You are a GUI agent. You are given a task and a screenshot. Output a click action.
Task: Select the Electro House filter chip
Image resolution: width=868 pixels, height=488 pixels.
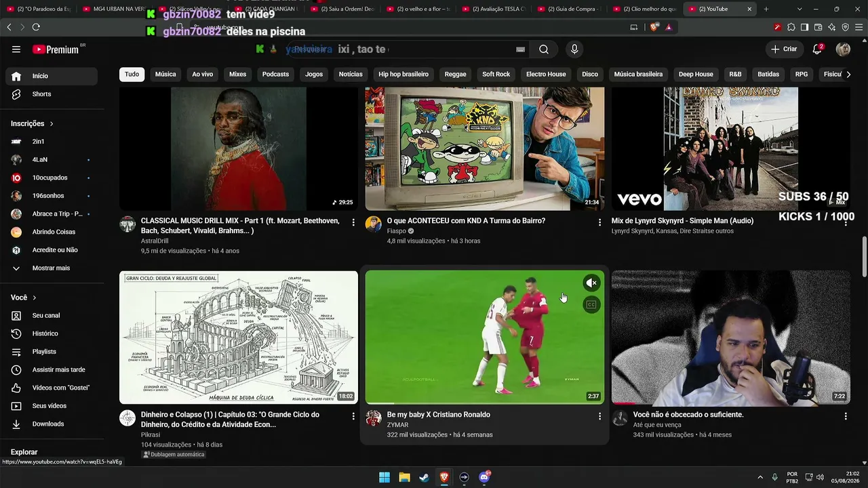pos(546,74)
